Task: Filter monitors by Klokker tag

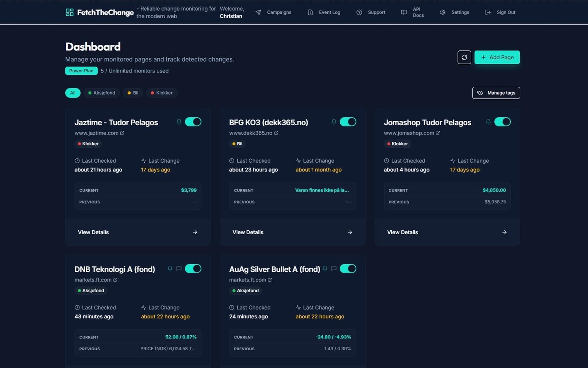Action: [x=162, y=93]
